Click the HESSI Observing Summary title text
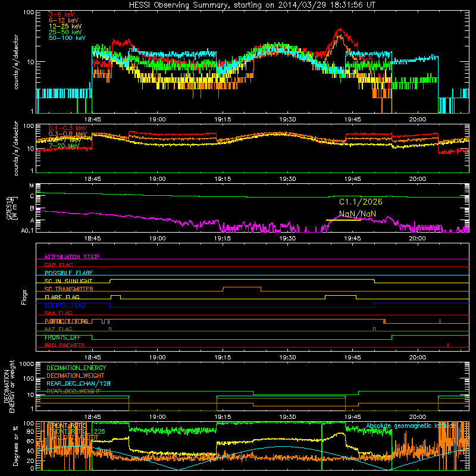This screenshot has width=476, height=476. coord(252,5)
